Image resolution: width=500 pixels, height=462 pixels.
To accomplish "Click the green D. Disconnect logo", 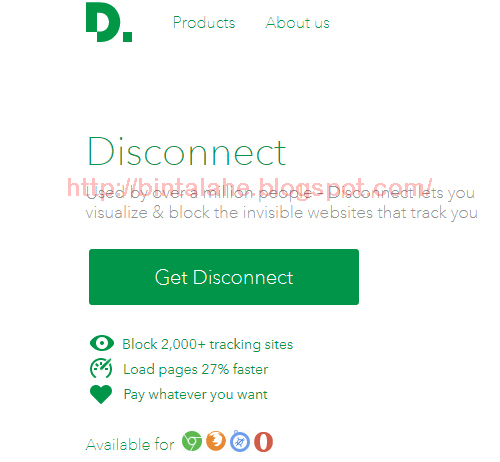I will pyautogui.click(x=109, y=22).
